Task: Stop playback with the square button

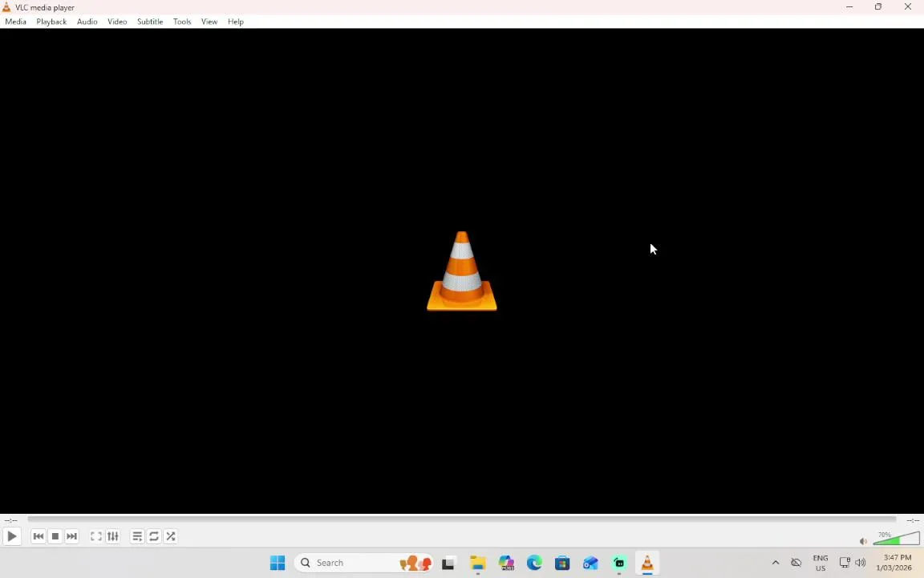Action: pyautogui.click(x=55, y=536)
